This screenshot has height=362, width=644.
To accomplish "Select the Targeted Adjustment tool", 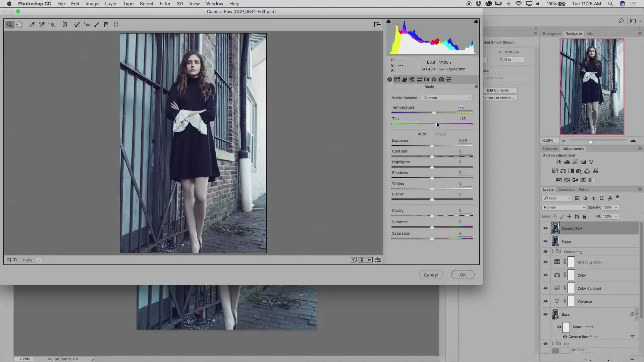I will tap(52, 24).
